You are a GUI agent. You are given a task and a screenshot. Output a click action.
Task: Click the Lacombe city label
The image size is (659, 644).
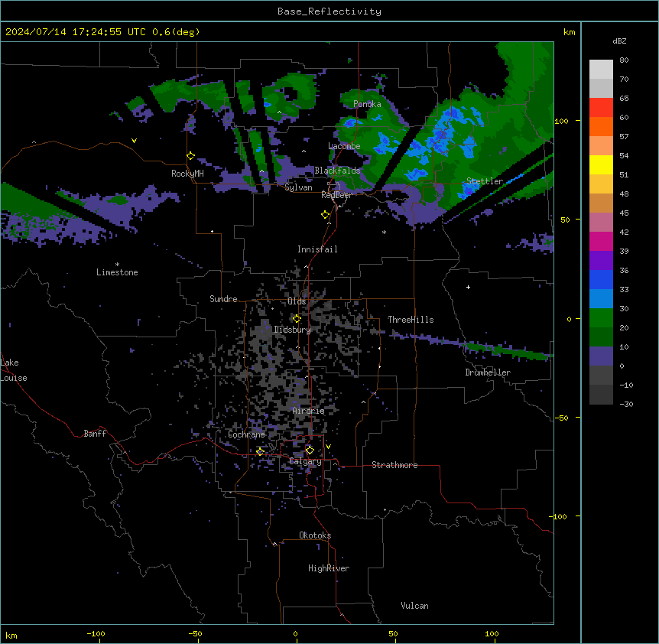[x=344, y=146]
